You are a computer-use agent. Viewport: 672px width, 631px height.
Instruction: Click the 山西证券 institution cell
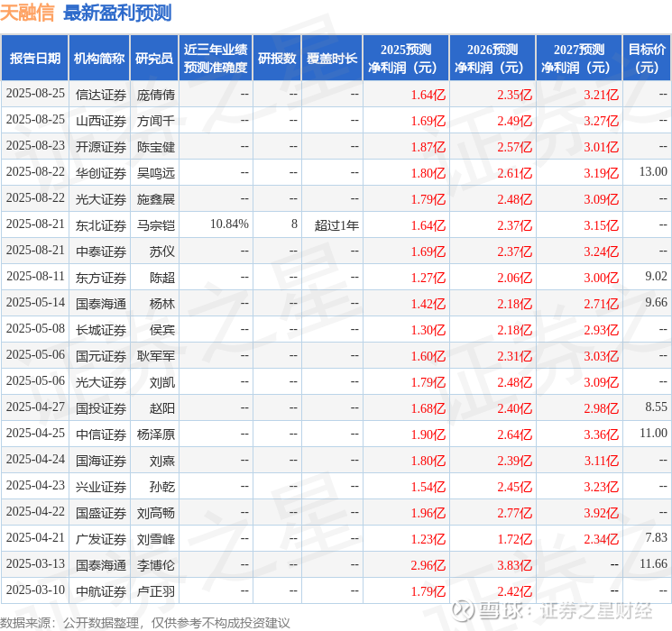[x=101, y=121]
